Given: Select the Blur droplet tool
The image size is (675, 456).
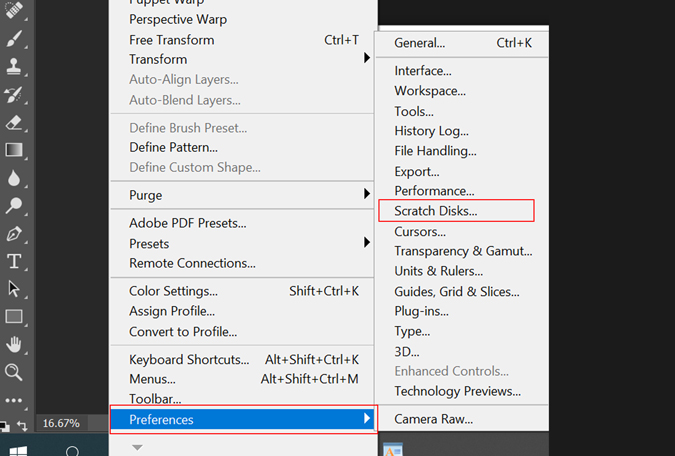Looking at the screenshot, I should (x=14, y=178).
